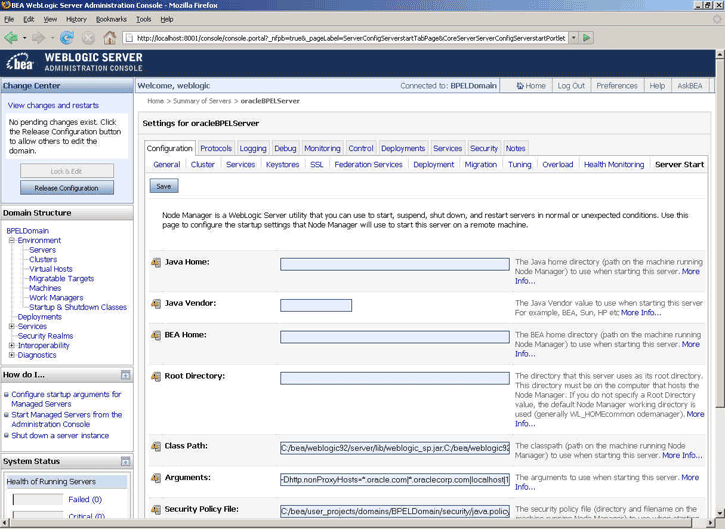This screenshot has height=529, width=725.
Task: Expand the Diagnostics tree node
Action: coord(12,355)
